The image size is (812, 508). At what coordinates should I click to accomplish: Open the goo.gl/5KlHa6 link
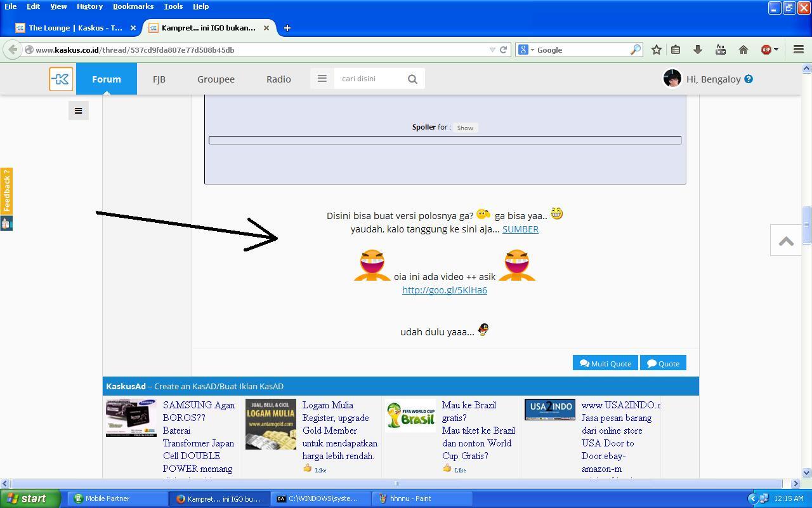tap(445, 290)
